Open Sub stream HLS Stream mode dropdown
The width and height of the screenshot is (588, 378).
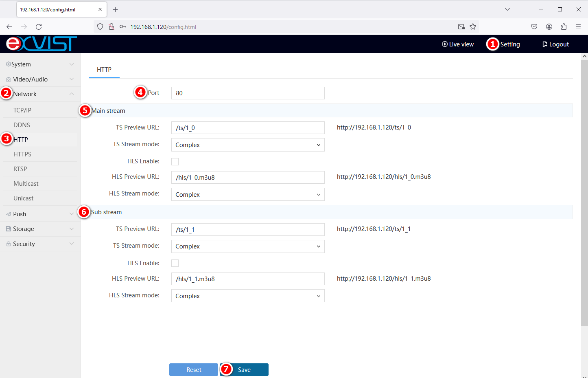[x=247, y=296]
